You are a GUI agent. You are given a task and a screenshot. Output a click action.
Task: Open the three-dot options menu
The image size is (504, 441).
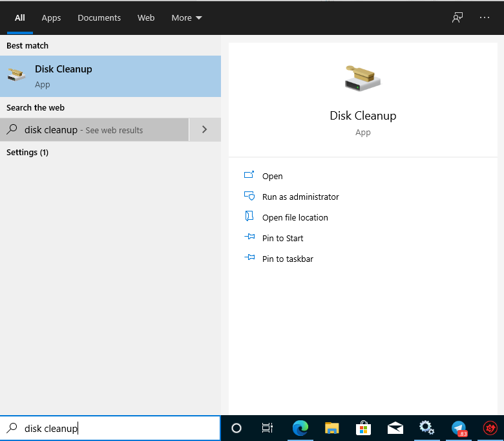pyautogui.click(x=485, y=17)
